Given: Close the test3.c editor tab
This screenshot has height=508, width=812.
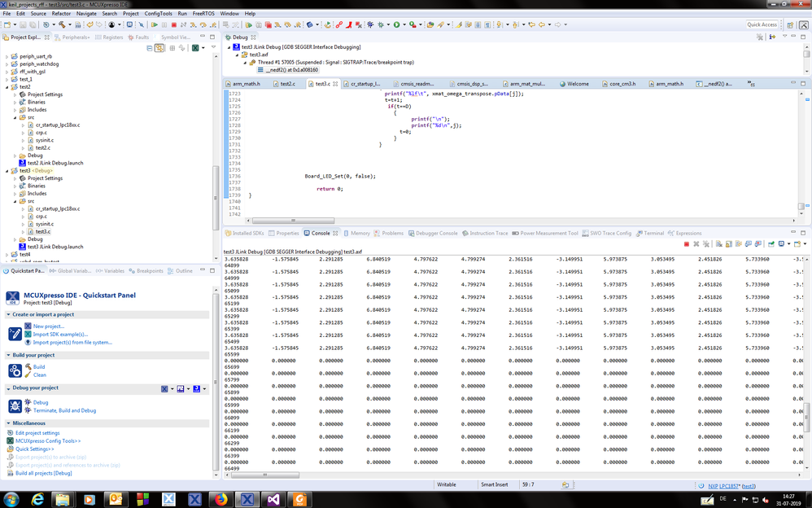Looking at the screenshot, I should click(335, 84).
